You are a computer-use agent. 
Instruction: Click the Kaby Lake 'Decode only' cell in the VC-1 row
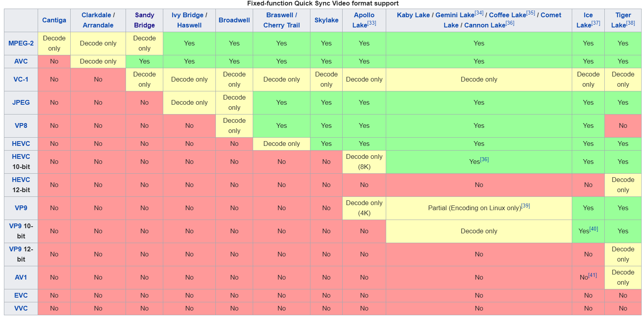(x=479, y=79)
